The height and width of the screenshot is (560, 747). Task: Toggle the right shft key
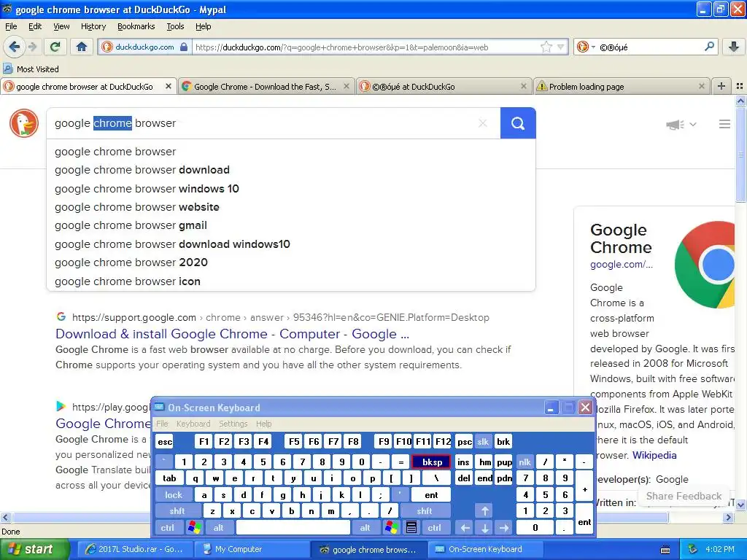click(x=425, y=511)
